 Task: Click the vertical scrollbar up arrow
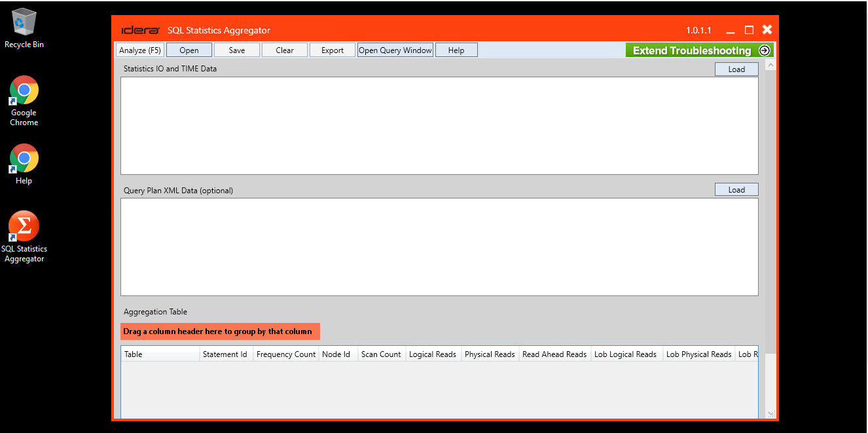[x=770, y=66]
